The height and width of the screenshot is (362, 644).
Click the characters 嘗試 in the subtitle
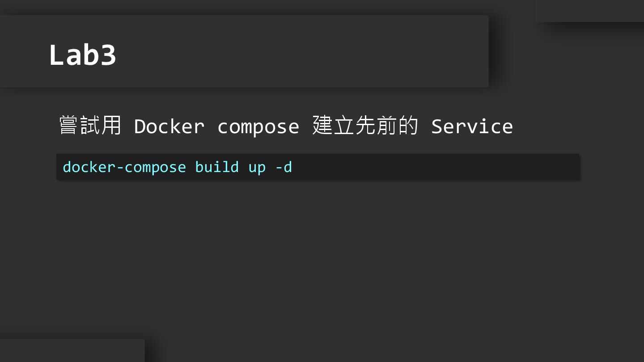(x=79, y=126)
